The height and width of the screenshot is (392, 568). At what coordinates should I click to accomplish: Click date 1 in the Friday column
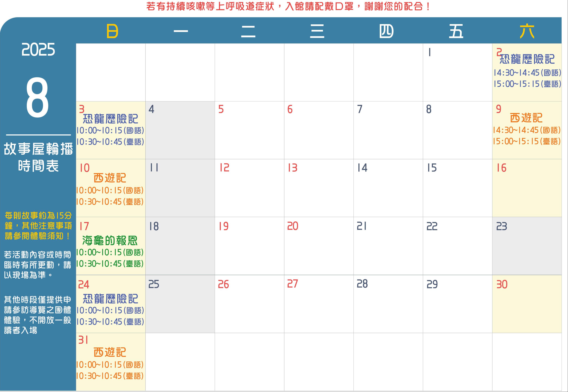click(x=429, y=52)
